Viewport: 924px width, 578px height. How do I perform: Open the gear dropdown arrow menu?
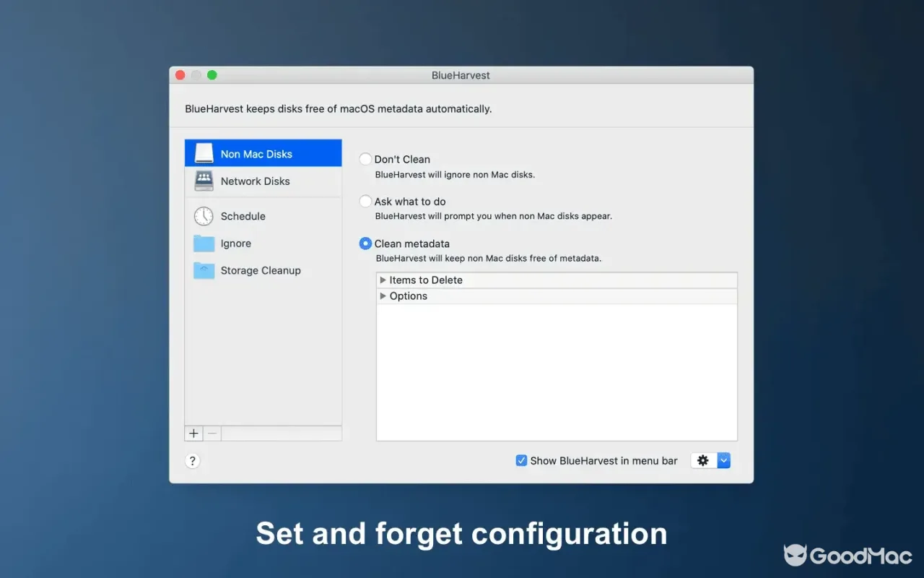(x=724, y=460)
